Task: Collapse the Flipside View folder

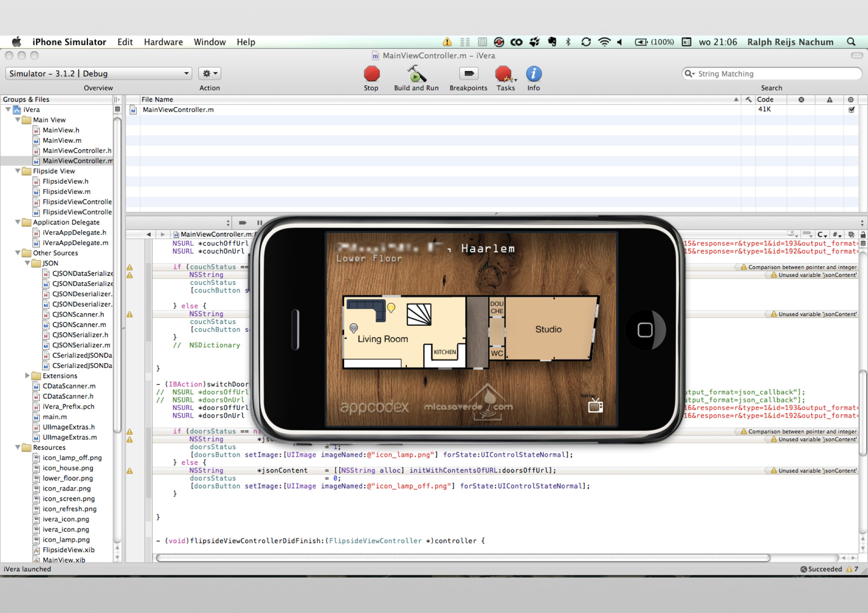Action: point(17,171)
